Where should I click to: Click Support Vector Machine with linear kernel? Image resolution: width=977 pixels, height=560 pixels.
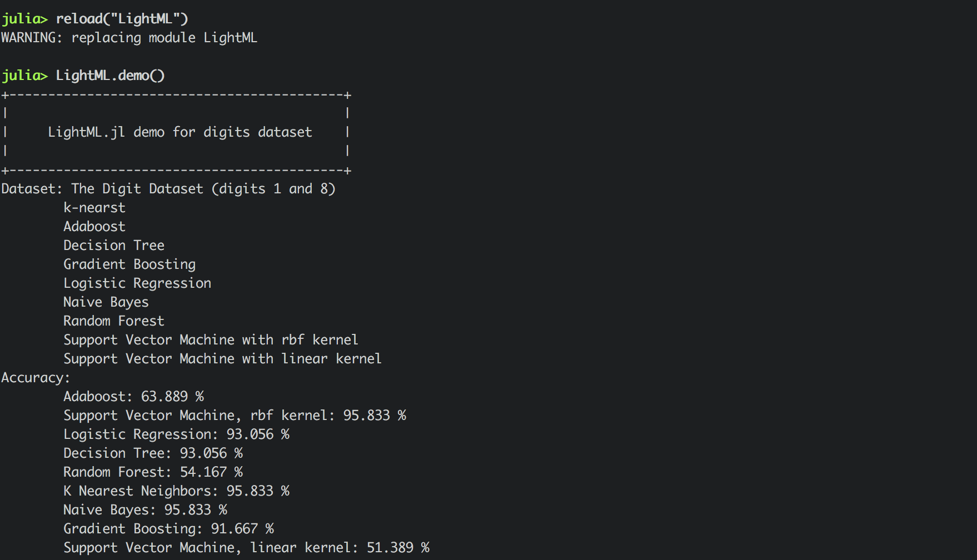[x=222, y=359]
